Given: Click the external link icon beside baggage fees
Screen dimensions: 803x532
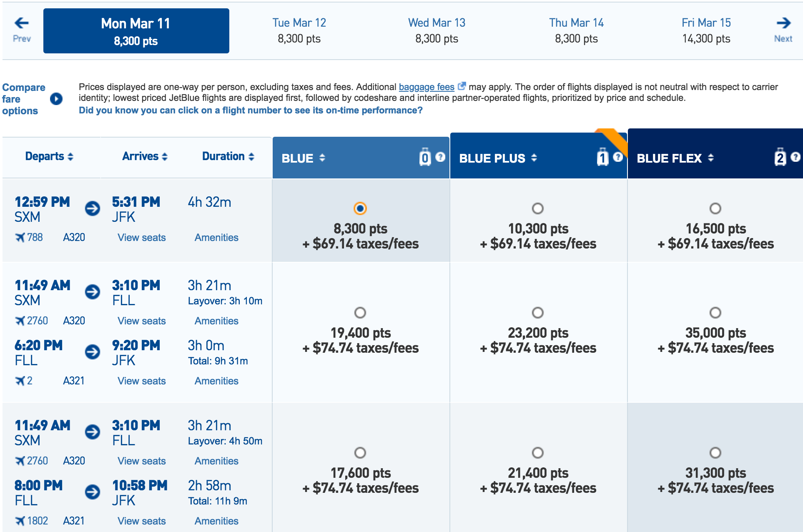Looking at the screenshot, I should coord(461,86).
